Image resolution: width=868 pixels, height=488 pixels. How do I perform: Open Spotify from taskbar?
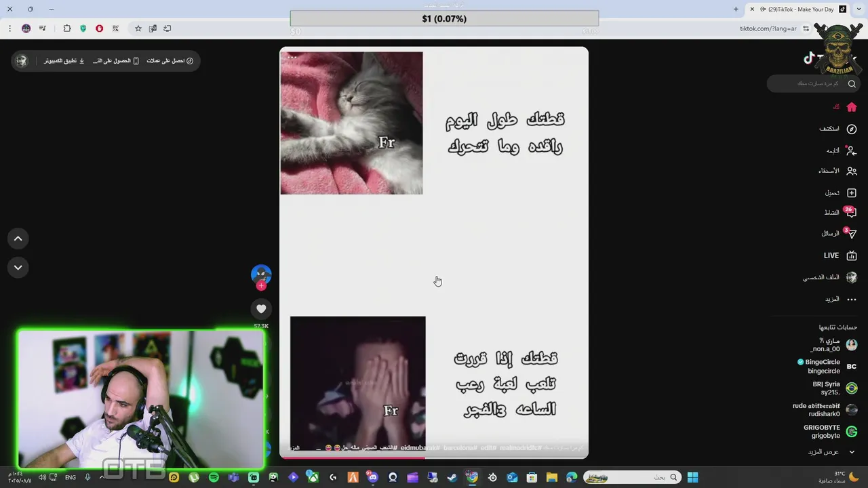214,478
